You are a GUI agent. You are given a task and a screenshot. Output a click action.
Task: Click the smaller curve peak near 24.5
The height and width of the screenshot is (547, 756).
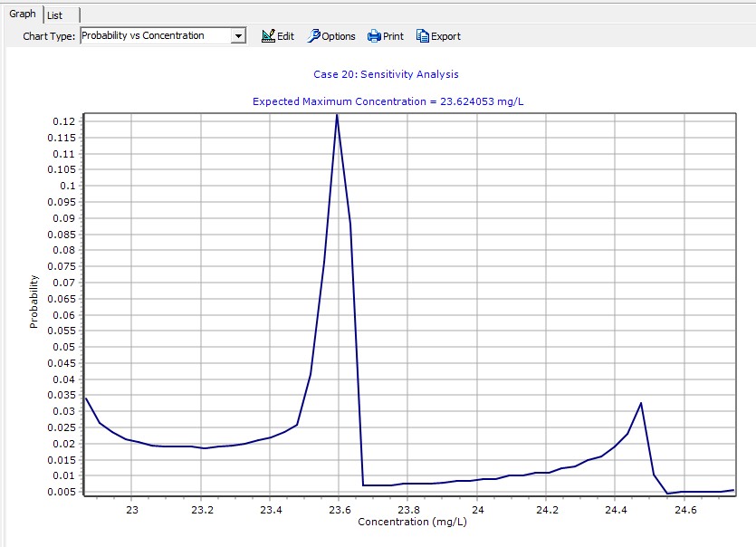click(x=641, y=404)
